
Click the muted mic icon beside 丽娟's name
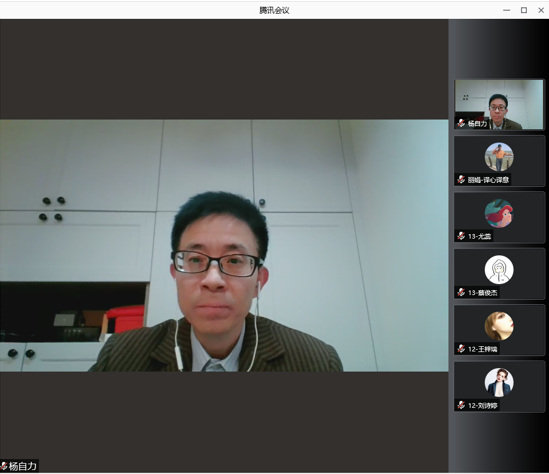(x=461, y=180)
